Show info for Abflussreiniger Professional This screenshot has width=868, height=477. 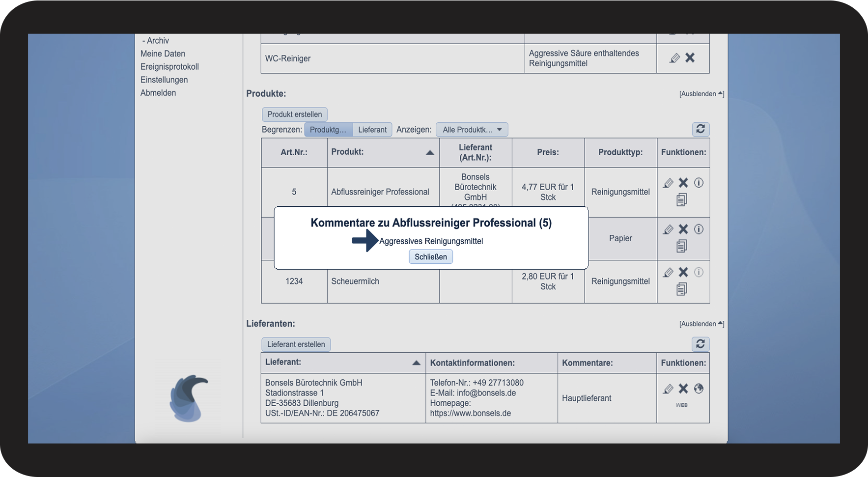(x=699, y=183)
